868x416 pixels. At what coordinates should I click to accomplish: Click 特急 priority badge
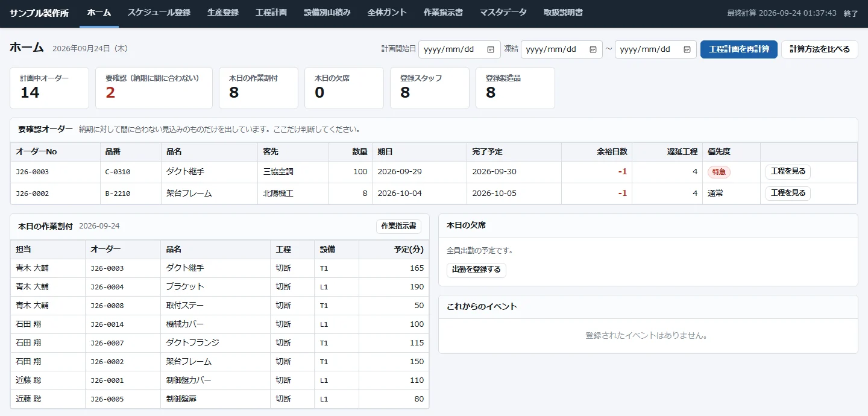[719, 172]
